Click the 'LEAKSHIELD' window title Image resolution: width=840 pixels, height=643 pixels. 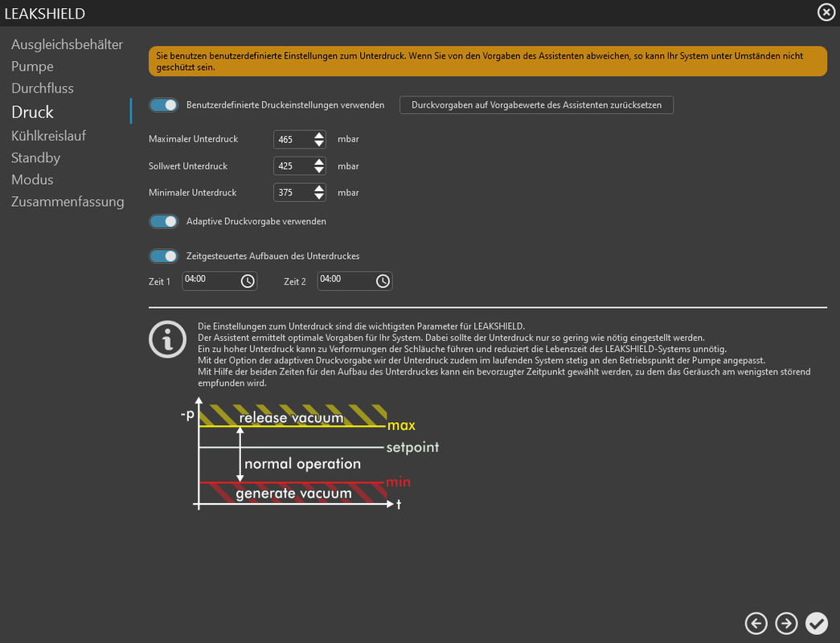(x=45, y=14)
